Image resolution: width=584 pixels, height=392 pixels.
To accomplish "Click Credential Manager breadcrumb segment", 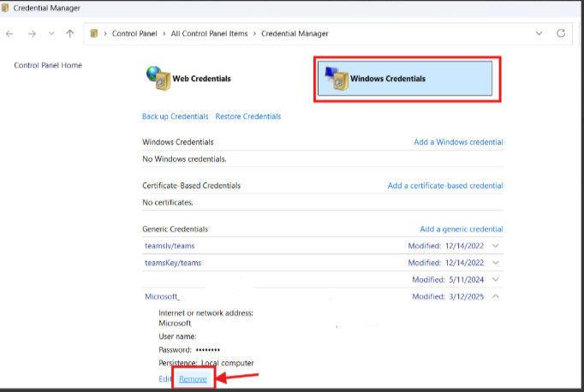I will point(295,33).
